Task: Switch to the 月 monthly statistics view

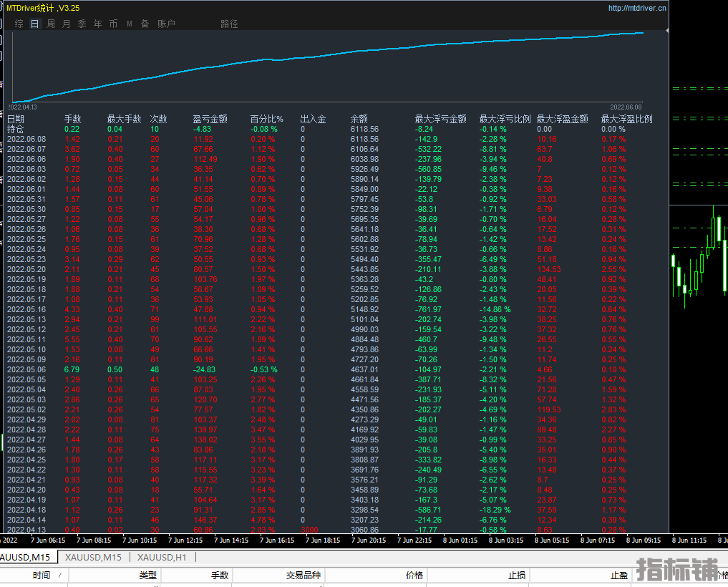Action: tap(67, 24)
